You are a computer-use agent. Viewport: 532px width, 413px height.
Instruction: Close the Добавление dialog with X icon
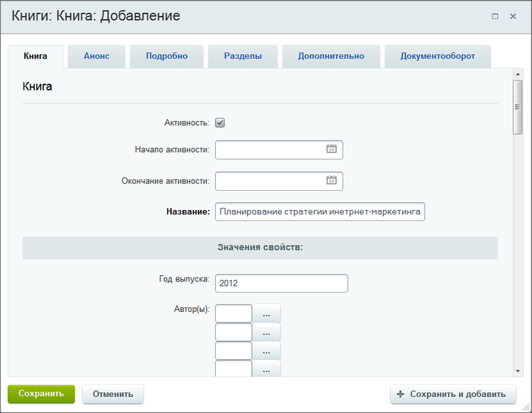(513, 16)
